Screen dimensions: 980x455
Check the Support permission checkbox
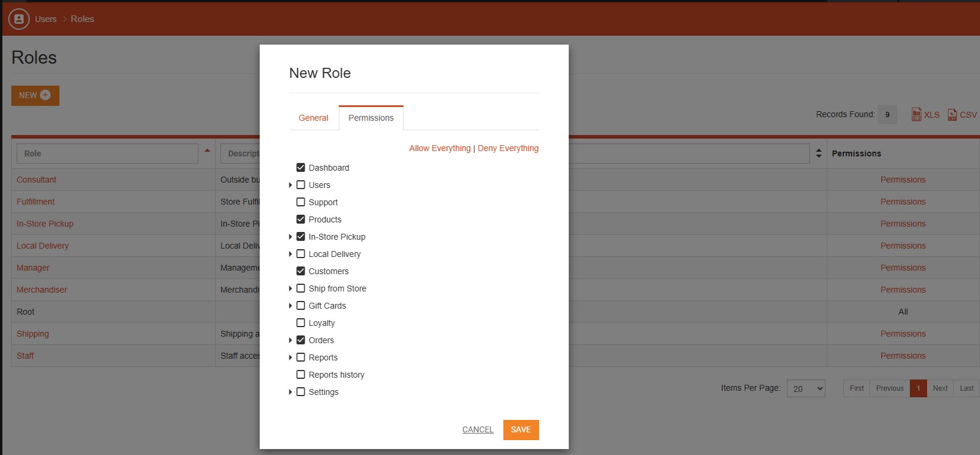(301, 202)
